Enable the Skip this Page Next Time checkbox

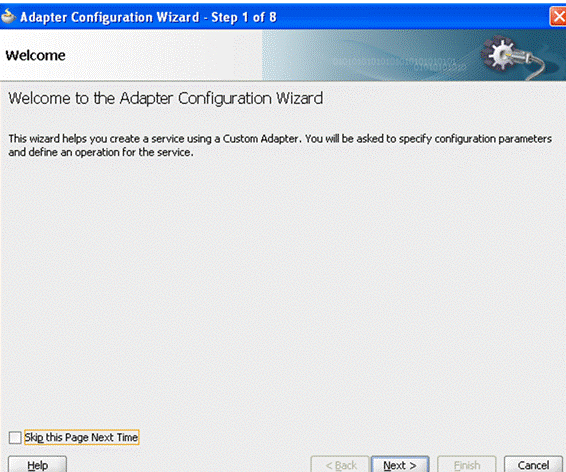coord(15,437)
